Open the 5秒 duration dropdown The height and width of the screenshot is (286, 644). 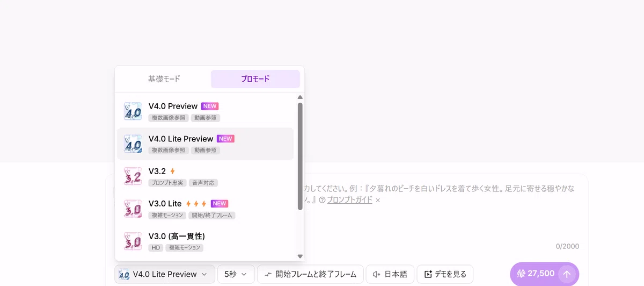click(x=236, y=274)
